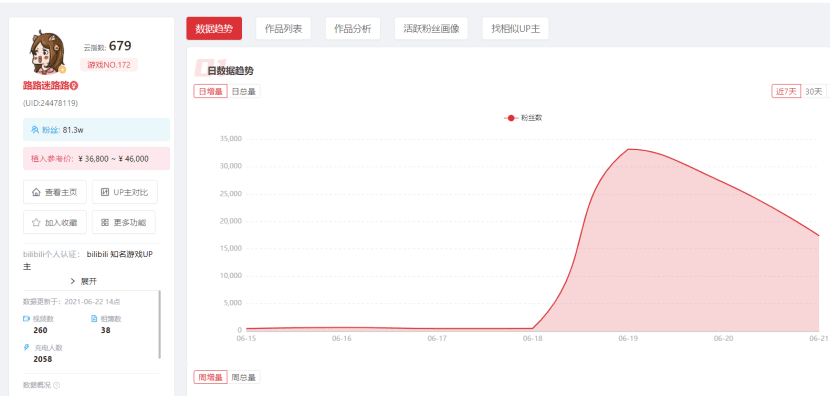This screenshot has width=830, height=396.
Task: Open the 找相似UP主 tab
Action: [516, 29]
